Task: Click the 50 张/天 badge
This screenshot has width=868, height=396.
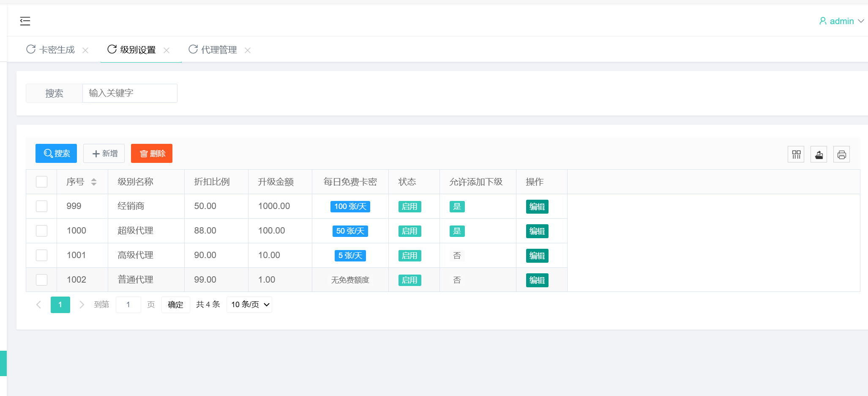Action: pyautogui.click(x=350, y=231)
